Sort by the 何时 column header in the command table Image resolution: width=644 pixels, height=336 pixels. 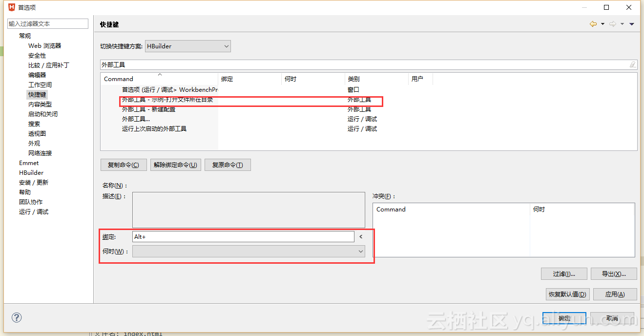pos(313,79)
